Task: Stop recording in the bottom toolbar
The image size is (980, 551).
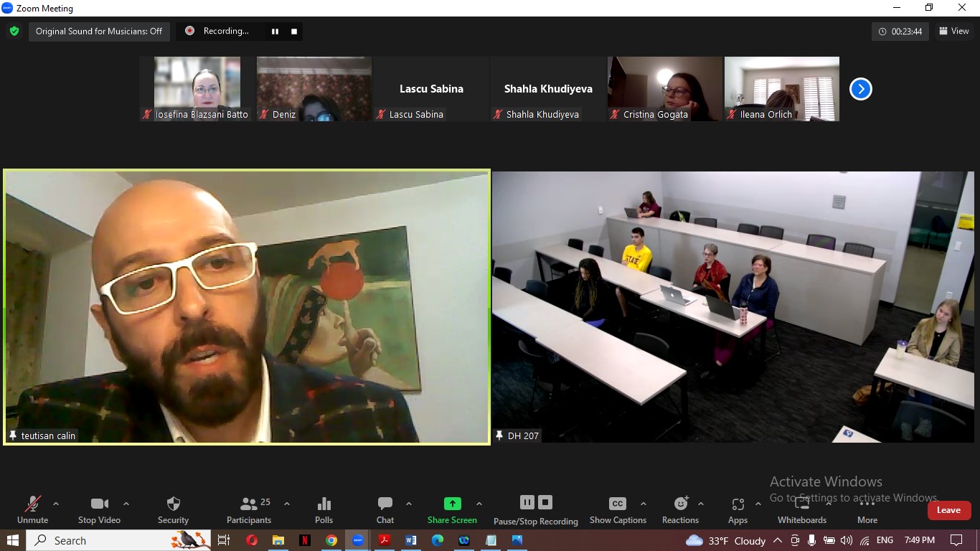Action: click(x=545, y=502)
